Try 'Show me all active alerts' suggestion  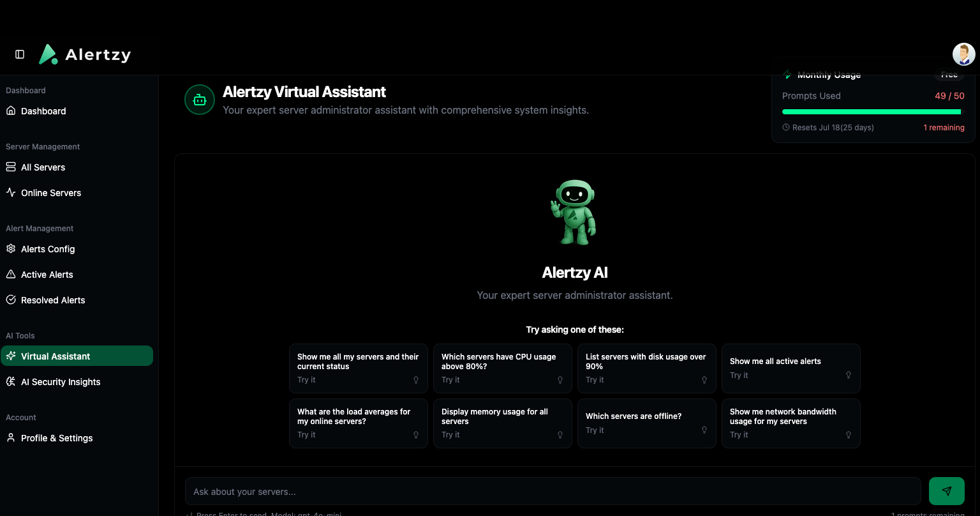(x=791, y=368)
